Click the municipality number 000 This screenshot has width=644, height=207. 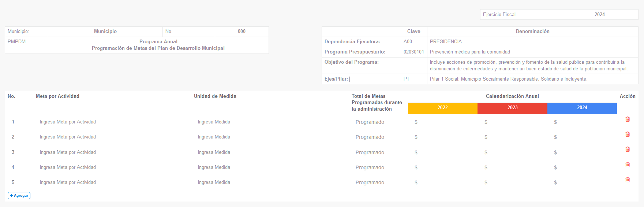[x=241, y=32]
